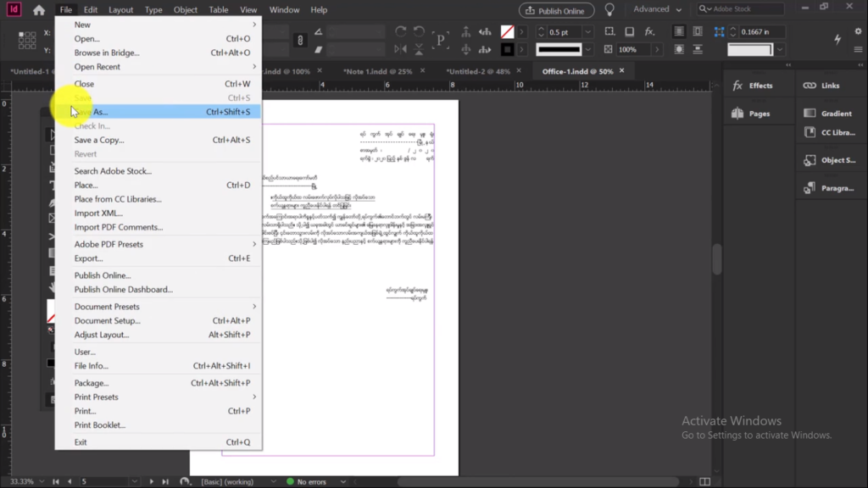Choose Document Setup menu item
Viewport: 868px width, 488px height.
click(159, 320)
